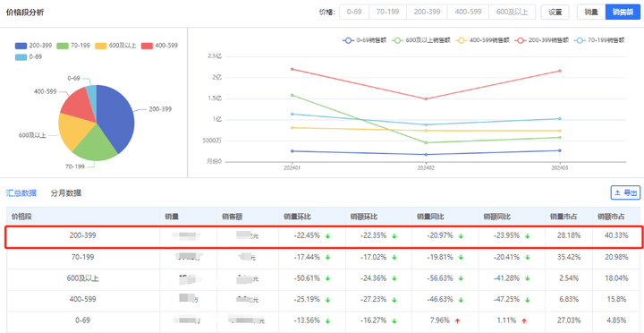Click the 202402 point on red line
Screen dimensions: 644x333
pyautogui.click(x=426, y=98)
